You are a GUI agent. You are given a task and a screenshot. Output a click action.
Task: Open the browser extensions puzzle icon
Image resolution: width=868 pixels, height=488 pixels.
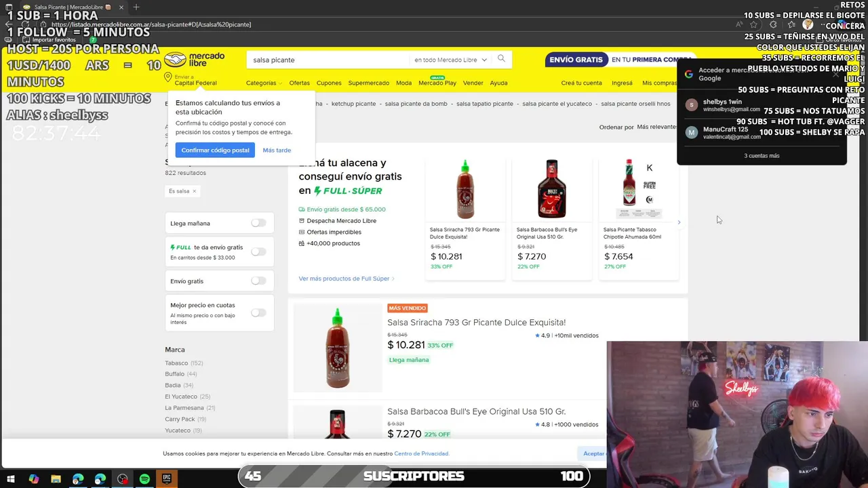[773, 24]
